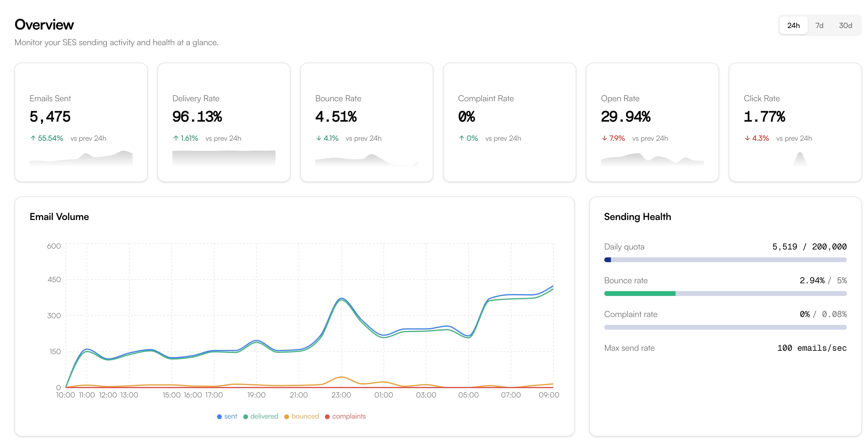This screenshot has width=868, height=446.
Task: Click the Open Rate card label
Action: (620, 98)
